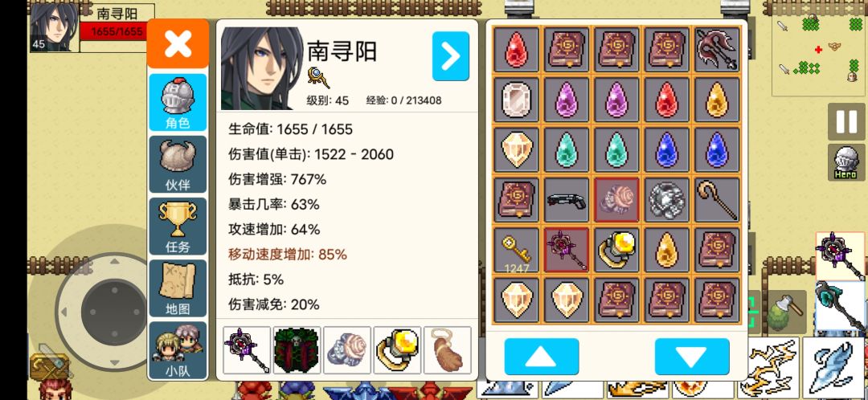Pause the game
The width and height of the screenshot is (868, 400).
pyautogui.click(x=845, y=121)
